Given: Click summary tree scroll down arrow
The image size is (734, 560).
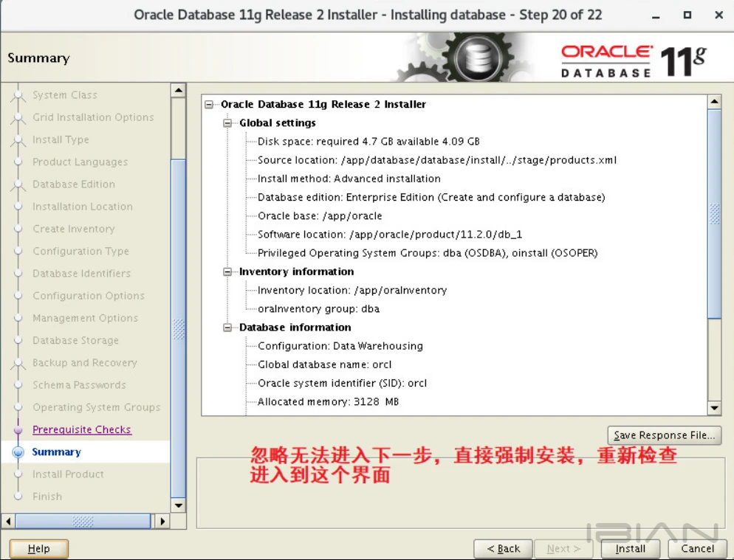Looking at the screenshot, I should [x=714, y=408].
